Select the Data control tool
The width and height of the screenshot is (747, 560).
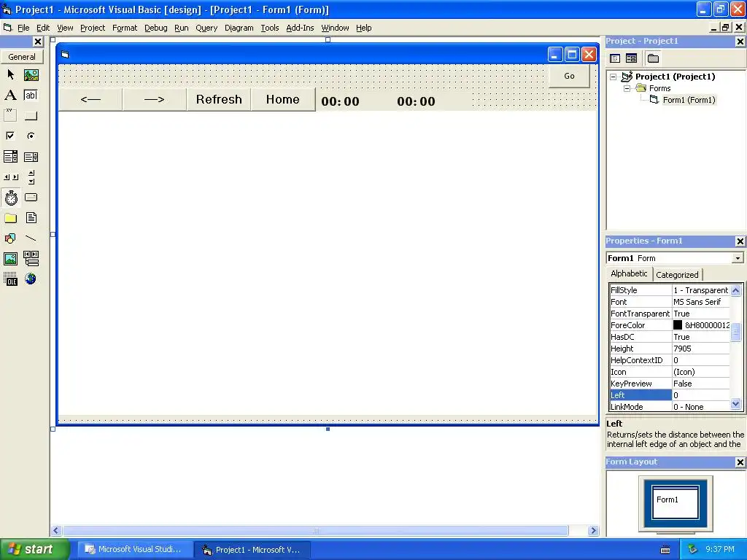(x=31, y=259)
